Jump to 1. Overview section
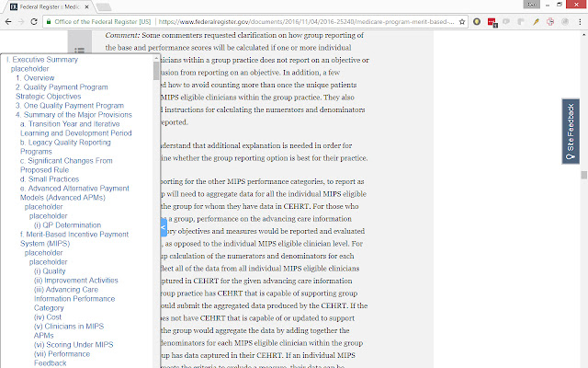This screenshot has width=588, height=368. 35,77
